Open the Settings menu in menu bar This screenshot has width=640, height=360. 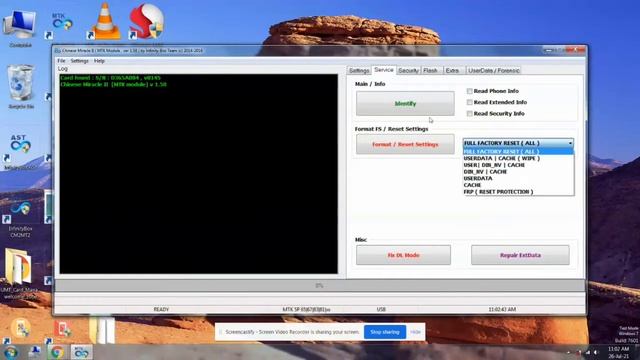(80, 61)
